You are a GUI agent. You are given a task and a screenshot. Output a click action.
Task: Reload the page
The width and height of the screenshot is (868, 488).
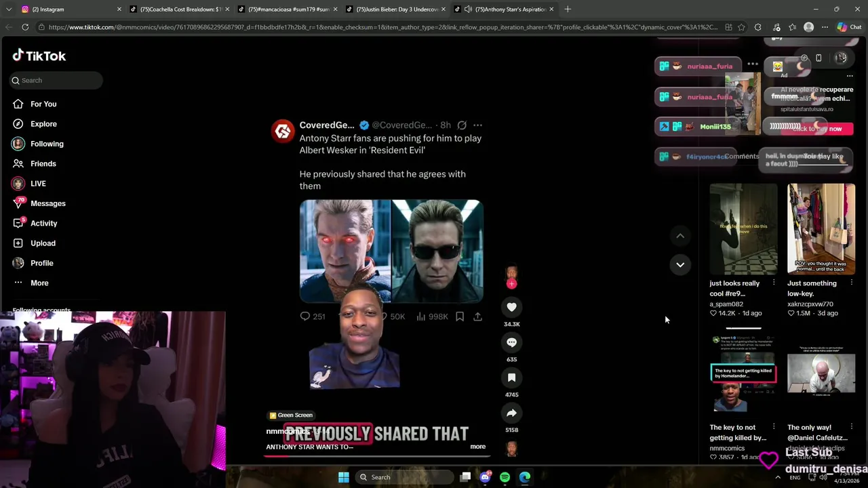tap(25, 27)
